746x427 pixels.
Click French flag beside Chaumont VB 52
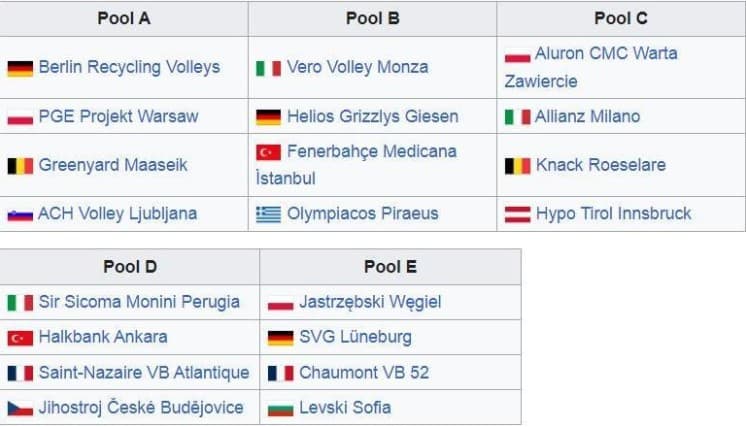[x=281, y=373]
